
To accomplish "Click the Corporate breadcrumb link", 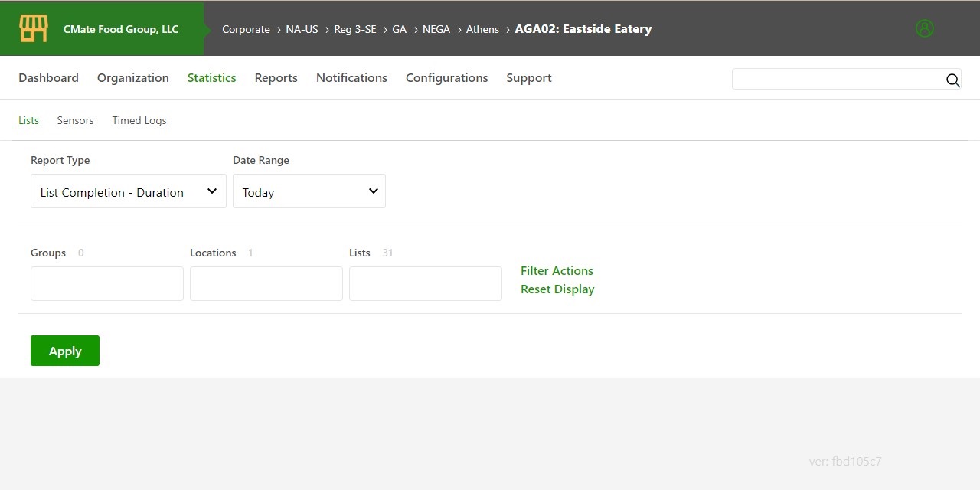I will pyautogui.click(x=246, y=30).
